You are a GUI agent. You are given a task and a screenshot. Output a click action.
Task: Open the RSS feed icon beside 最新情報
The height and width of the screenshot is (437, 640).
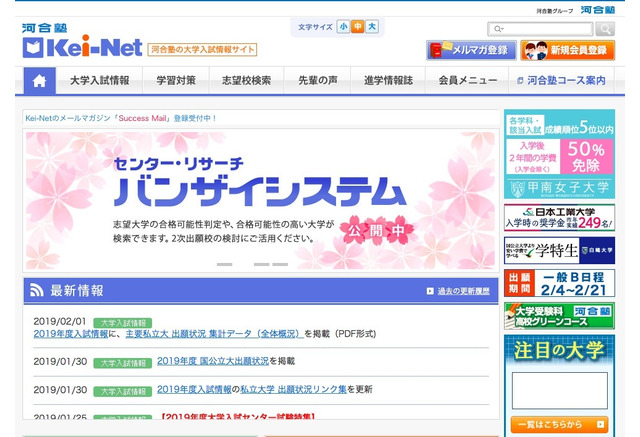point(37,291)
